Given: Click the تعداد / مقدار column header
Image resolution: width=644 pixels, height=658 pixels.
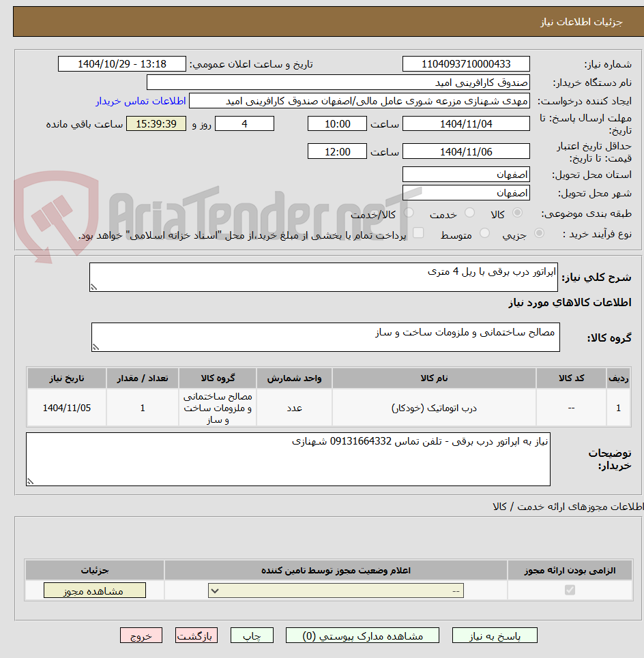Looking at the screenshot, I should click(143, 378).
